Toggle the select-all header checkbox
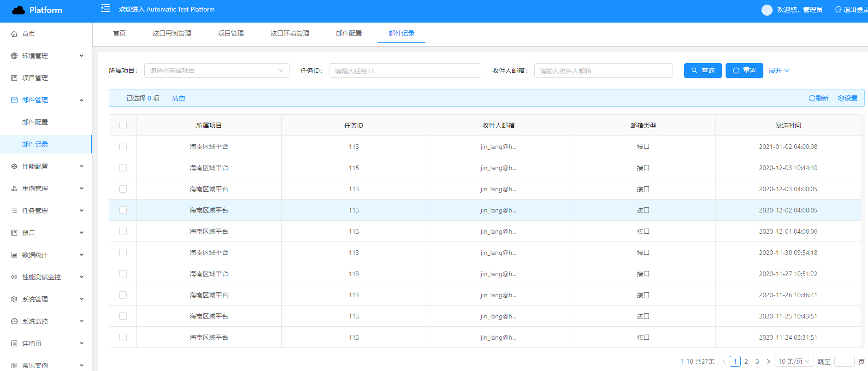The height and width of the screenshot is (371, 868). click(x=123, y=125)
